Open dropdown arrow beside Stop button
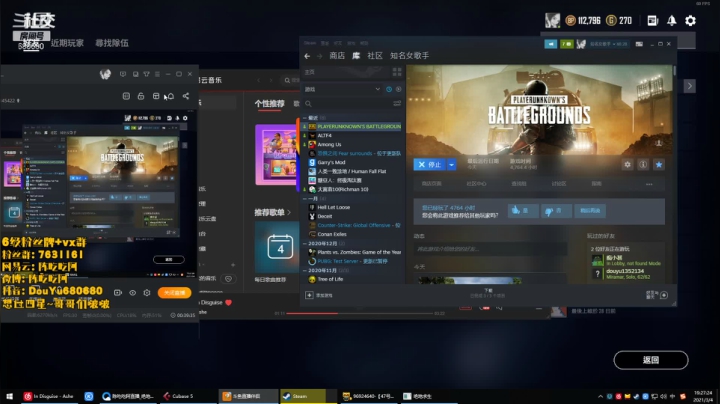 [451, 164]
